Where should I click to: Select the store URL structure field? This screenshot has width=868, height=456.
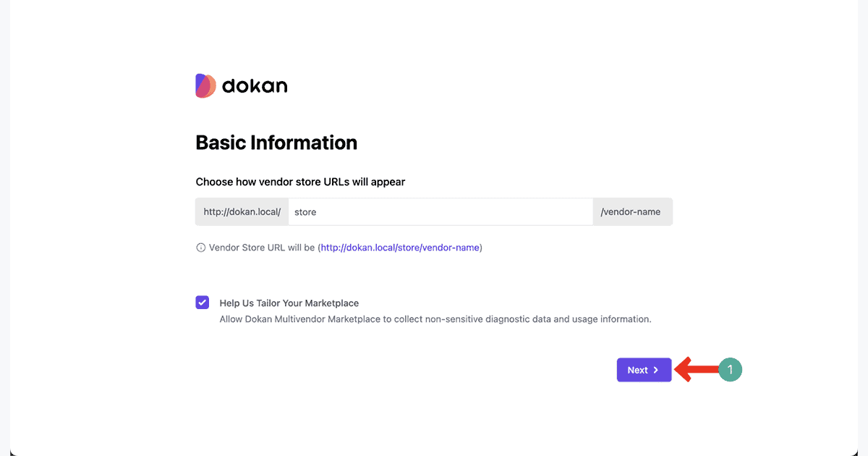441,211
